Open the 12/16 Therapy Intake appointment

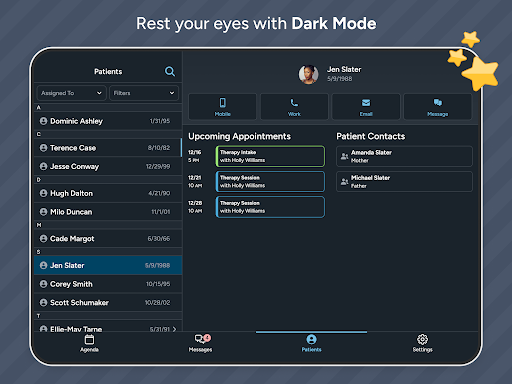coord(270,156)
